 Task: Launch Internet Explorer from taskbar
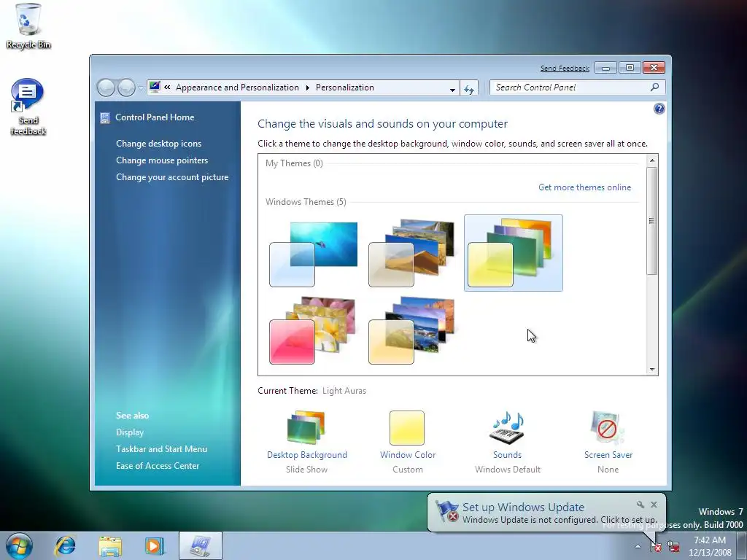coord(65,545)
